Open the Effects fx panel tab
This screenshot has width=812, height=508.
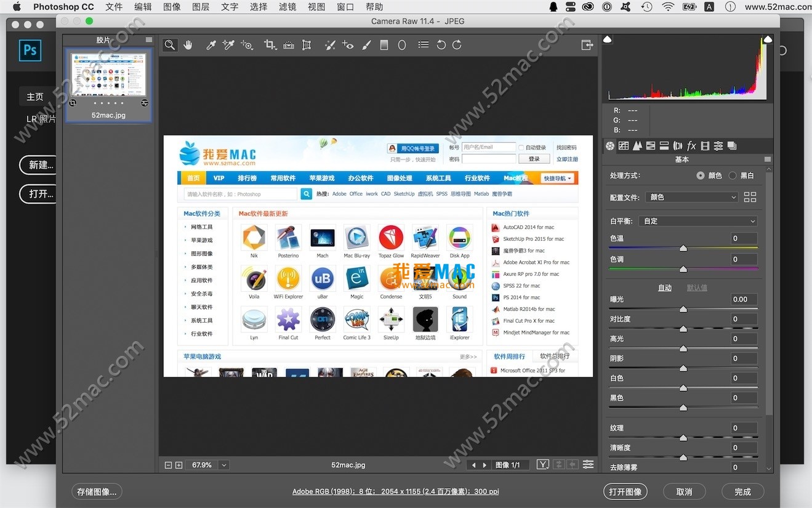[x=691, y=146]
